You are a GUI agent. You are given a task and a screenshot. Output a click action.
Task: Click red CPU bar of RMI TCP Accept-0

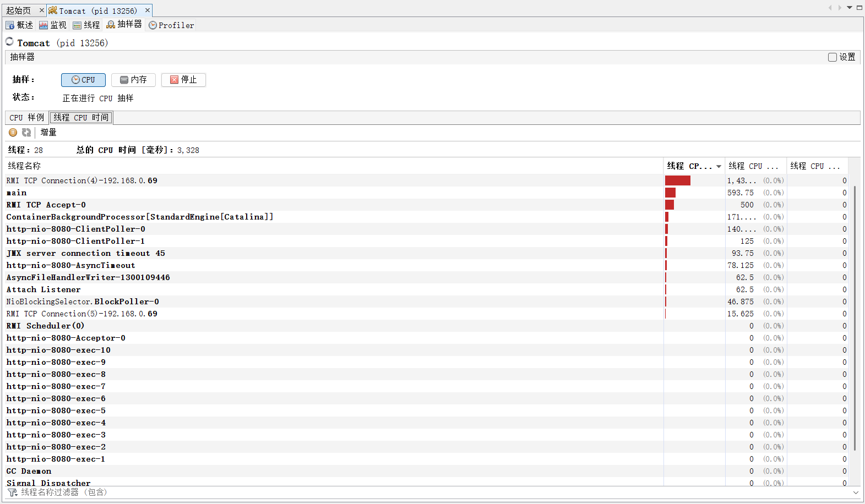pos(670,205)
